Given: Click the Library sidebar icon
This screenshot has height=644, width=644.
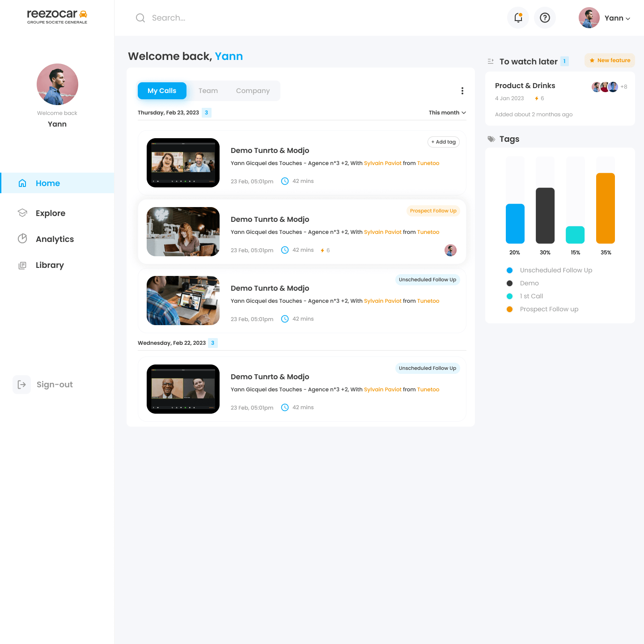Looking at the screenshot, I should (22, 266).
